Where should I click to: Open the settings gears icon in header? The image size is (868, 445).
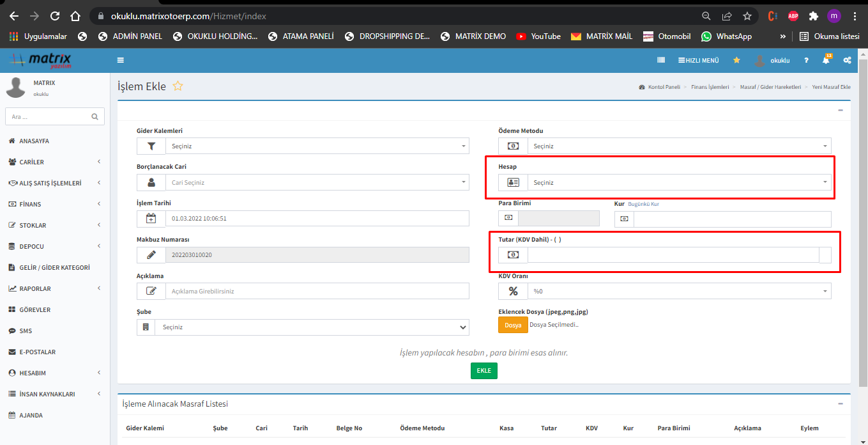(847, 60)
